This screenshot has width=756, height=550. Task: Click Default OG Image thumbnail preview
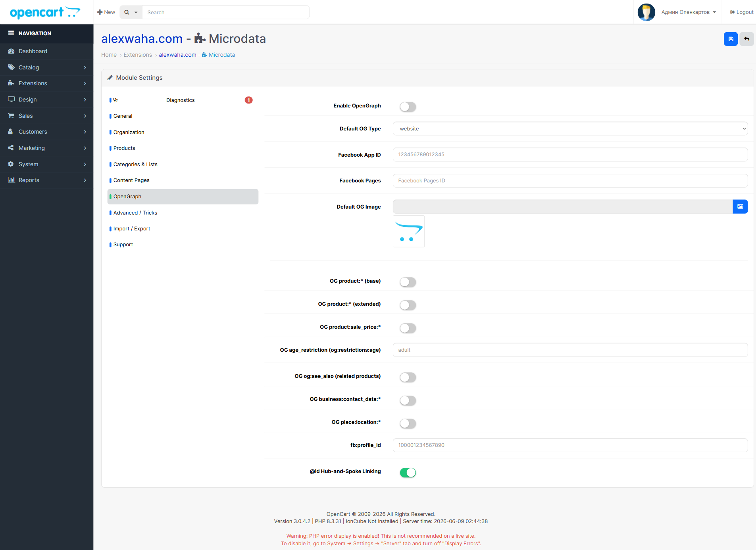click(x=409, y=232)
